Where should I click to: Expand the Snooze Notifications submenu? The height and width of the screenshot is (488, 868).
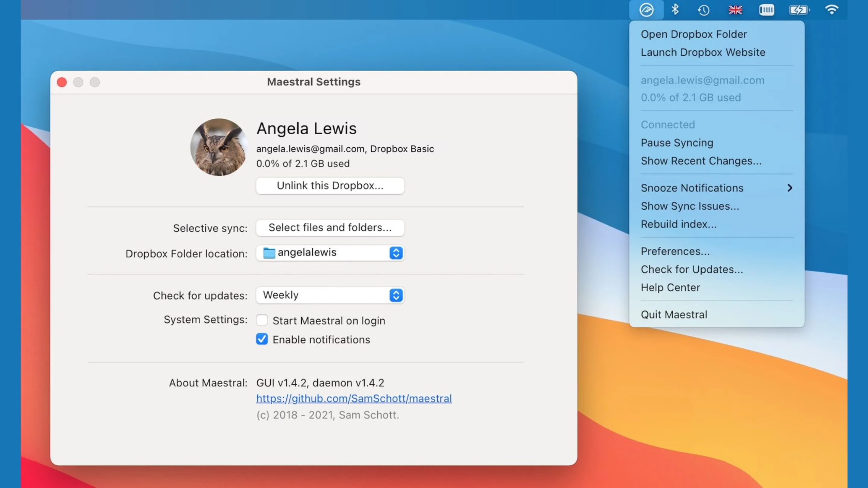click(x=717, y=188)
